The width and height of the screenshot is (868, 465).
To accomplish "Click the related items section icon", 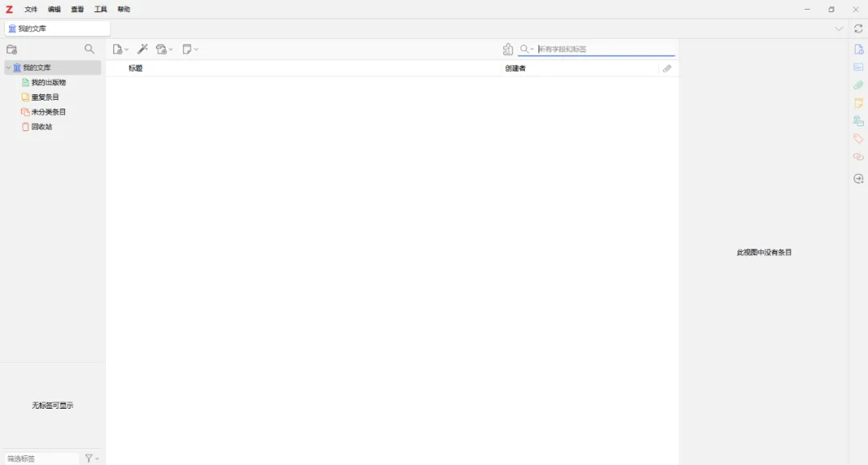I will [858, 157].
